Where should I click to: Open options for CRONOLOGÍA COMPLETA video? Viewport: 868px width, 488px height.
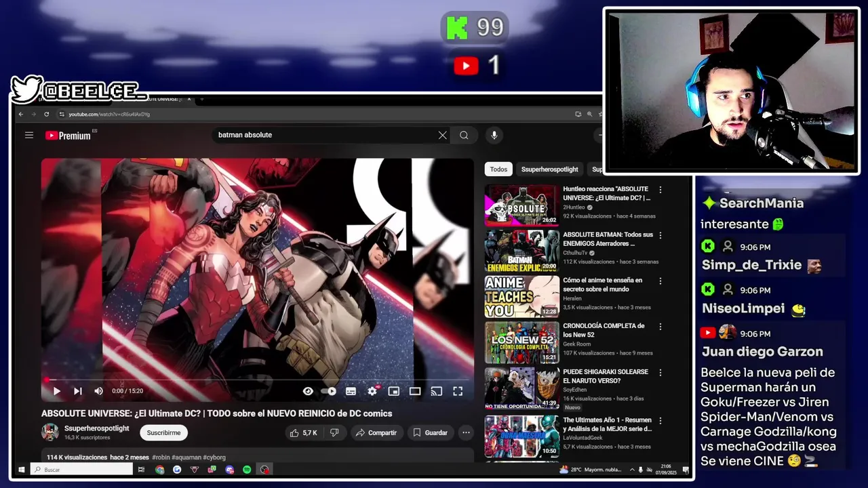coord(660,327)
